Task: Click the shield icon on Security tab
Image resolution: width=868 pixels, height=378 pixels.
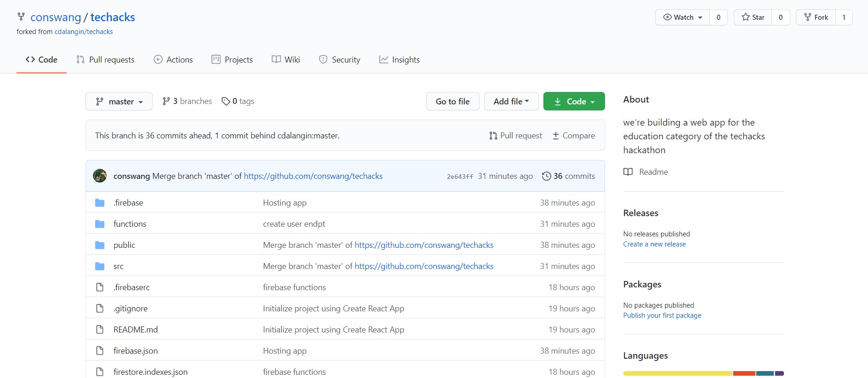Action: (x=323, y=59)
